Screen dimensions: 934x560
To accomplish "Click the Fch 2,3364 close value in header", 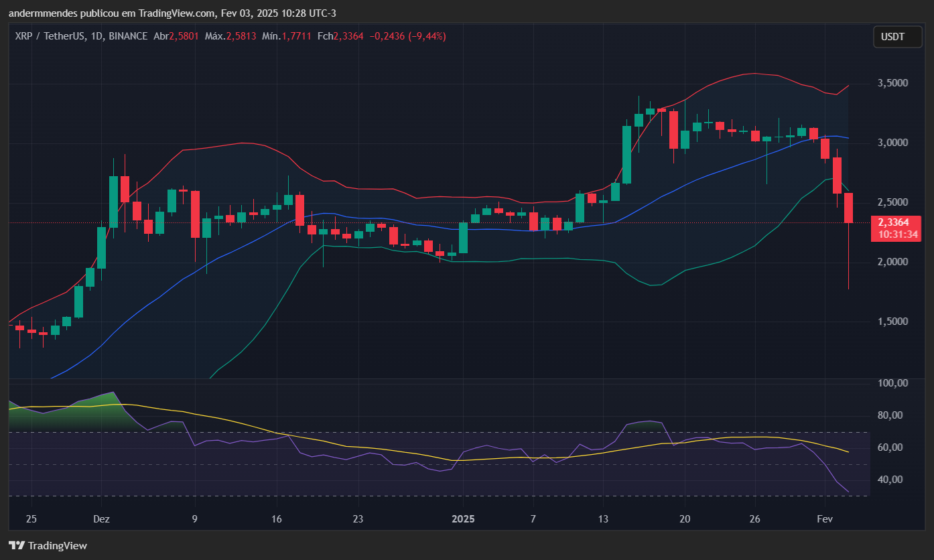I will [340, 36].
